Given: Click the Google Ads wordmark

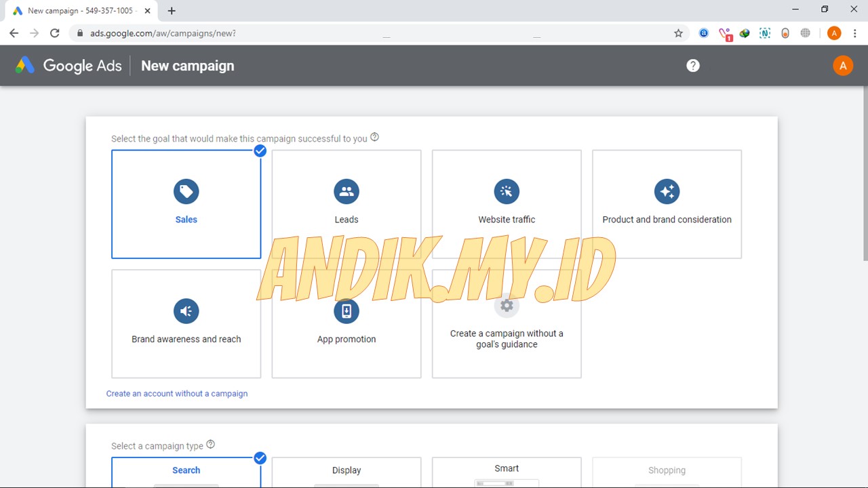Looking at the screenshot, I should tap(83, 66).
